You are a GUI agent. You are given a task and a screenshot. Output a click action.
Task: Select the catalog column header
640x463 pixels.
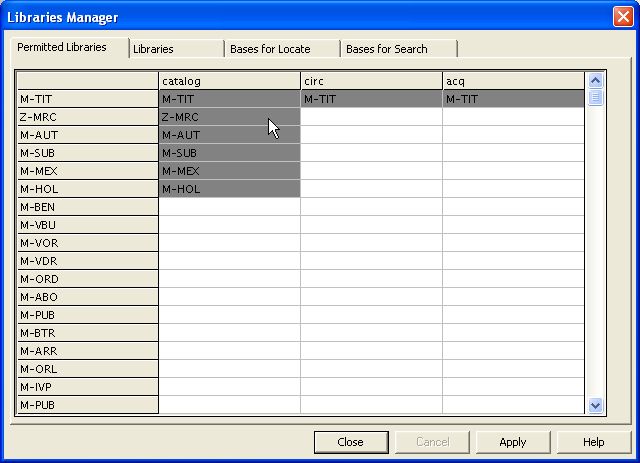click(229, 81)
